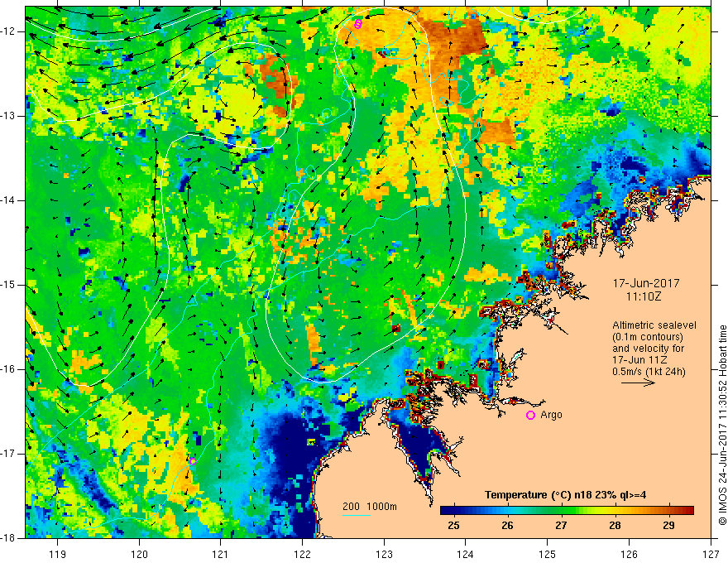Click latitude axis label '-12'
The image size is (728, 563).
pyautogui.click(x=9, y=31)
